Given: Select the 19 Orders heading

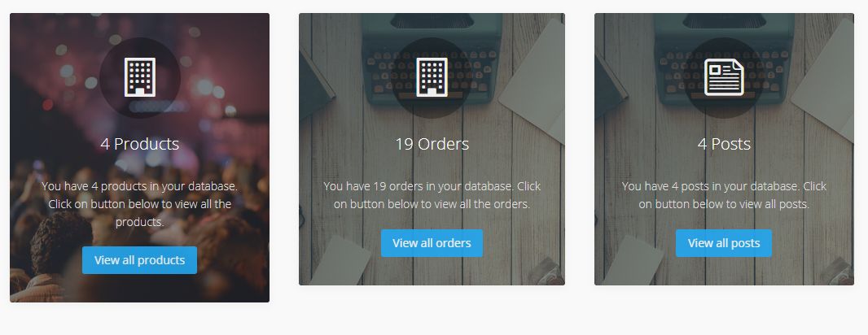Looking at the screenshot, I should [432, 144].
